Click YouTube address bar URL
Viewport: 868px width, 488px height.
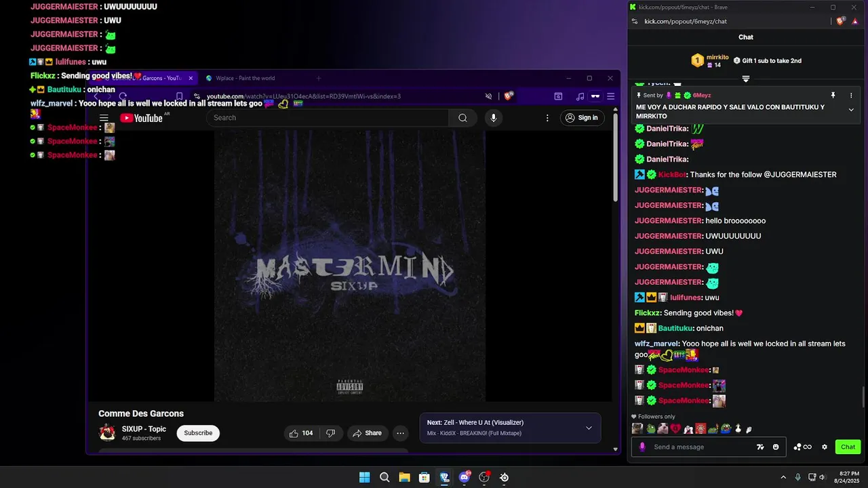(x=304, y=96)
